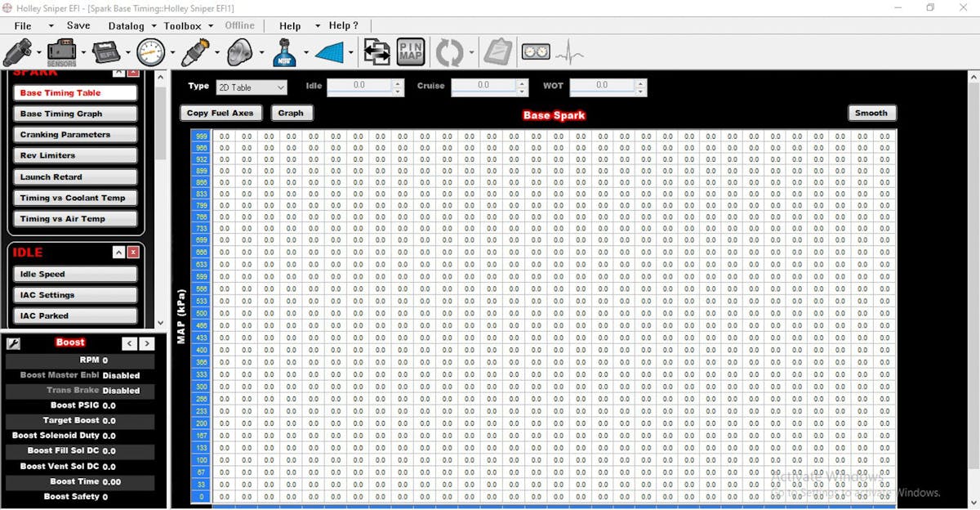Expand the Toolbox menu
Screen dimensions: 980x510
187,25
